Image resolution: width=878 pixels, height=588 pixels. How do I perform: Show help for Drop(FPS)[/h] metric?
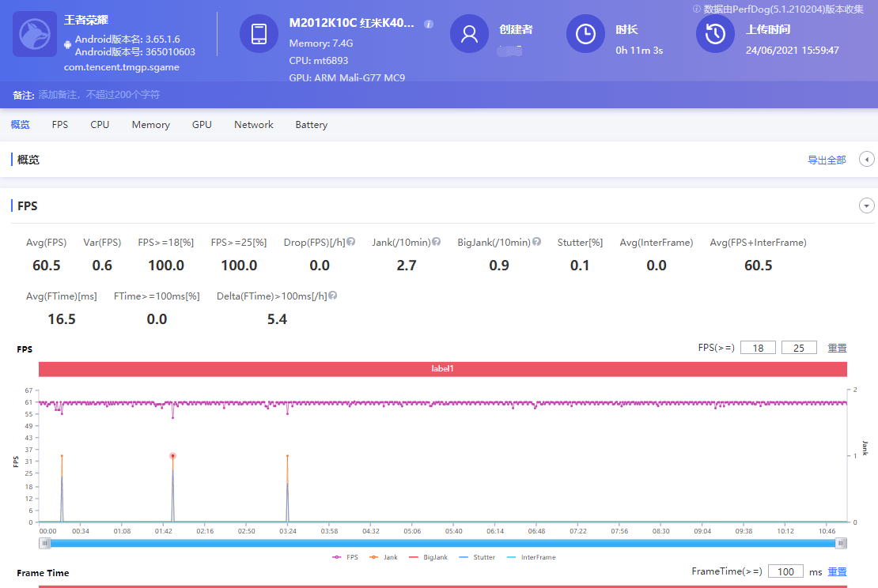pyautogui.click(x=350, y=242)
